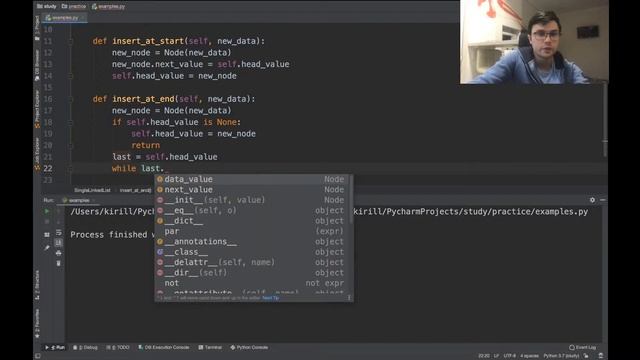640x360 pixels.
Task: Place the cursor on line 21 last assignment
Action: pyautogui.click(x=164, y=157)
